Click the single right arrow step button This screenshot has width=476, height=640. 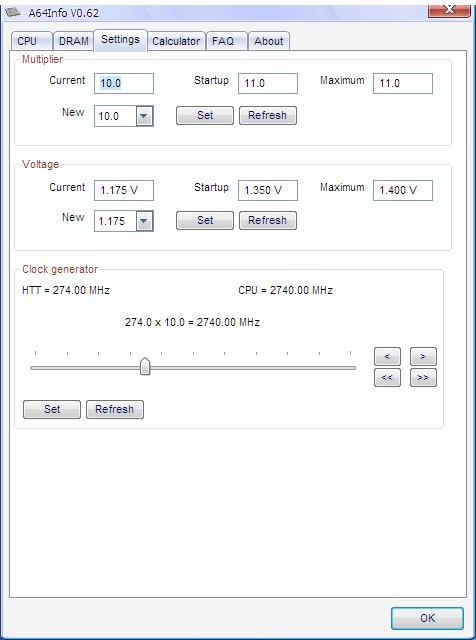coord(423,356)
